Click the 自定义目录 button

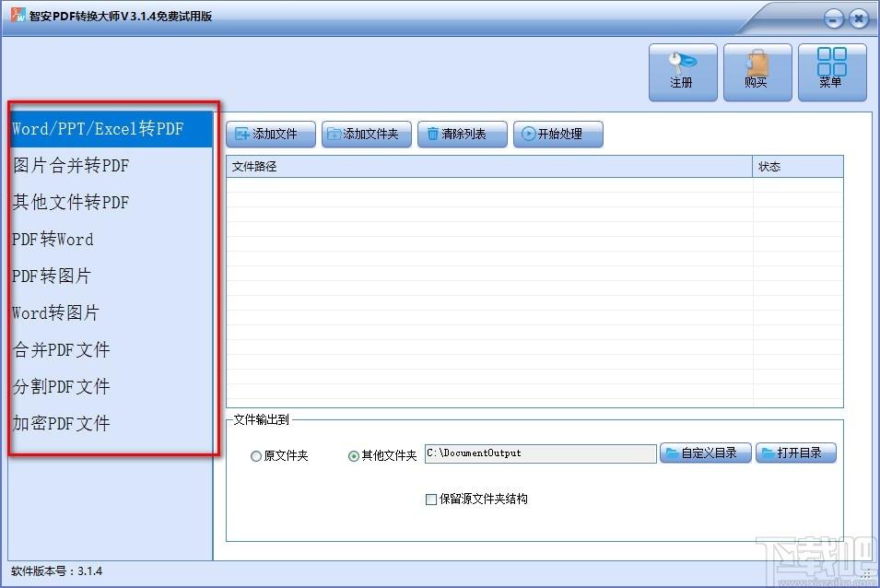[x=706, y=453]
